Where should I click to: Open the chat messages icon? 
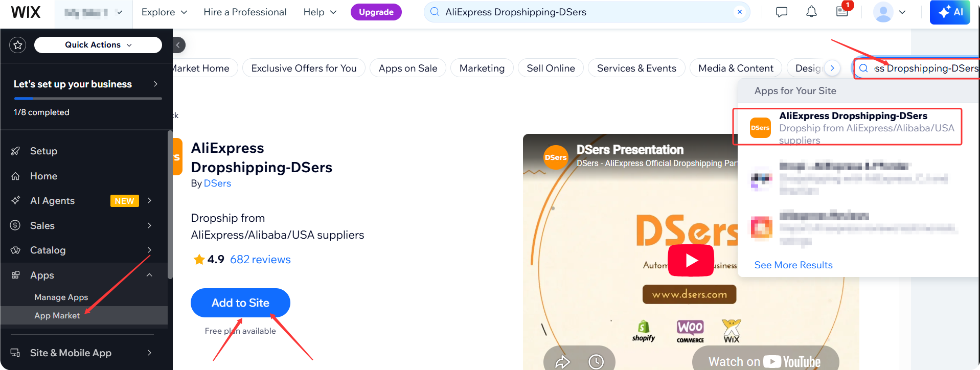[782, 12]
